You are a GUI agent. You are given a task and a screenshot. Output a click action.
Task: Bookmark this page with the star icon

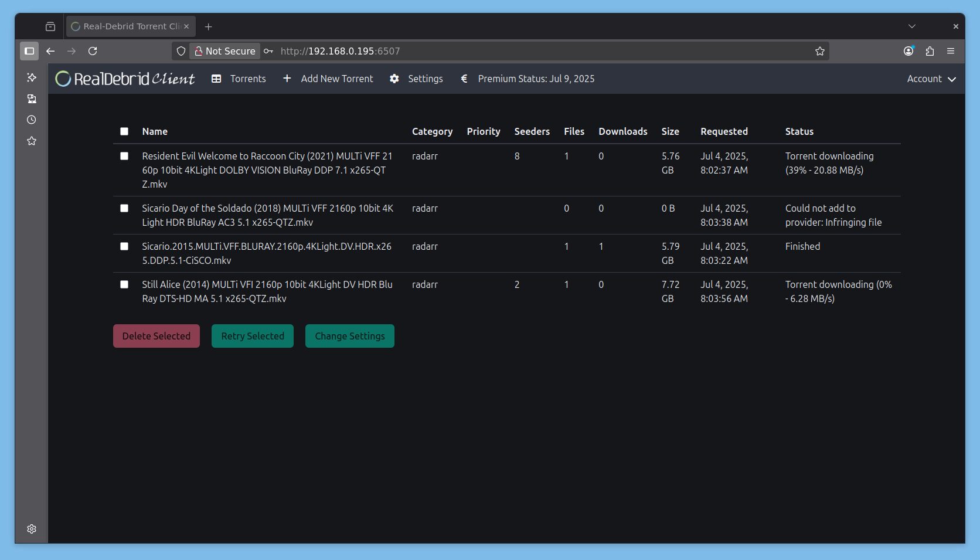coord(820,51)
